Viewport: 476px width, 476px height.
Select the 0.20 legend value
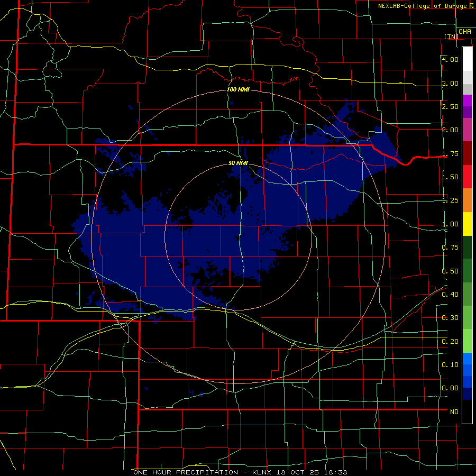450,342
